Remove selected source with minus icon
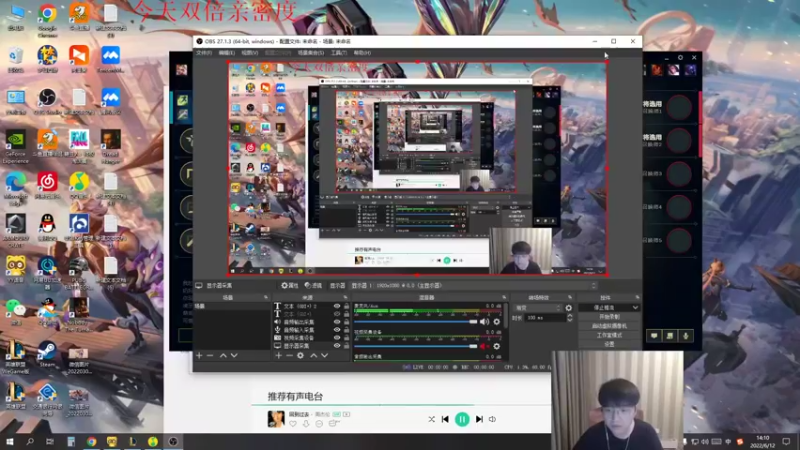The height and width of the screenshot is (450, 800). point(289,356)
